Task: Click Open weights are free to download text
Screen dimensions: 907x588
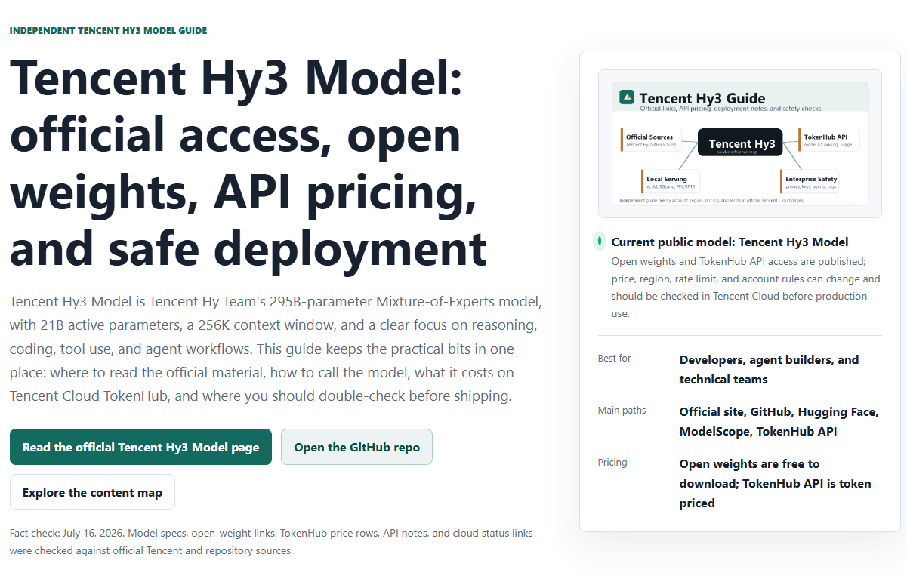Action: (775, 483)
